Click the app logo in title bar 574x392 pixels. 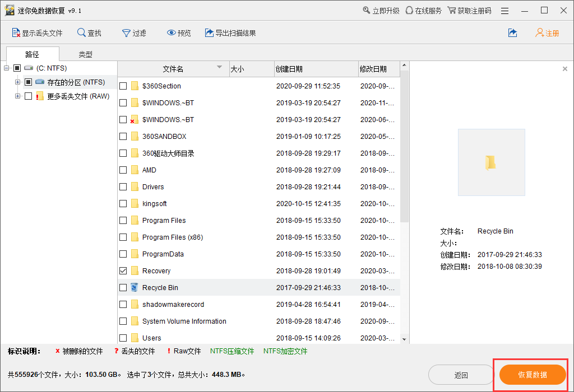[10, 10]
